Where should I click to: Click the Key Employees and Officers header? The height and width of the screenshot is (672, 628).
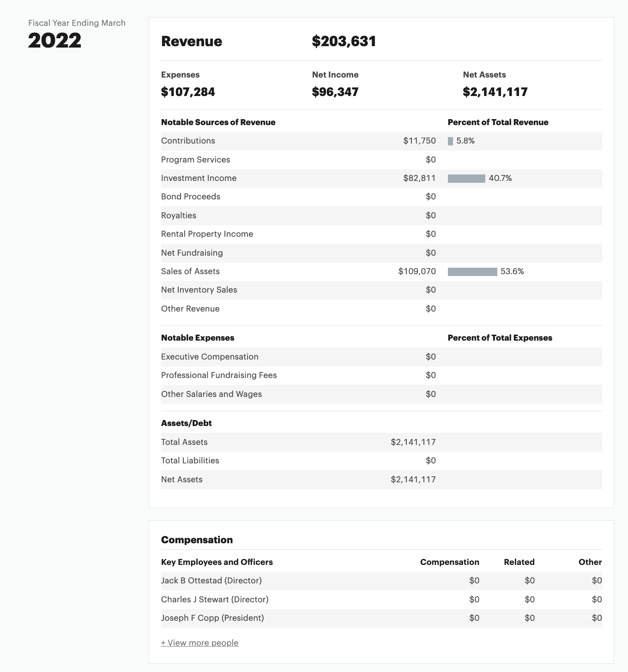pyautogui.click(x=217, y=562)
